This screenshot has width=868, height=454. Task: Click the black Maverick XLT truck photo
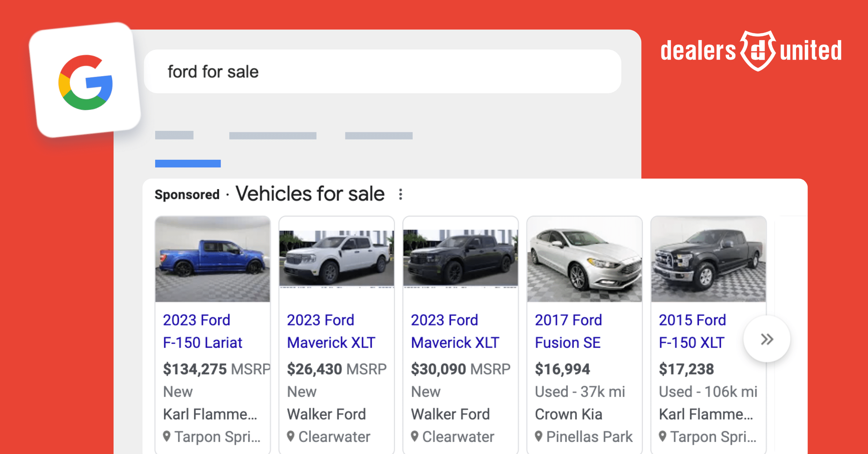tap(461, 259)
